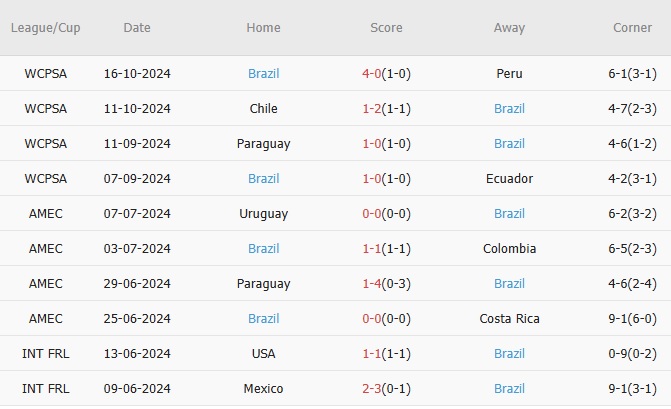Click the Score column header
Image resolution: width=671 pixels, height=409 pixels.
[x=386, y=28]
